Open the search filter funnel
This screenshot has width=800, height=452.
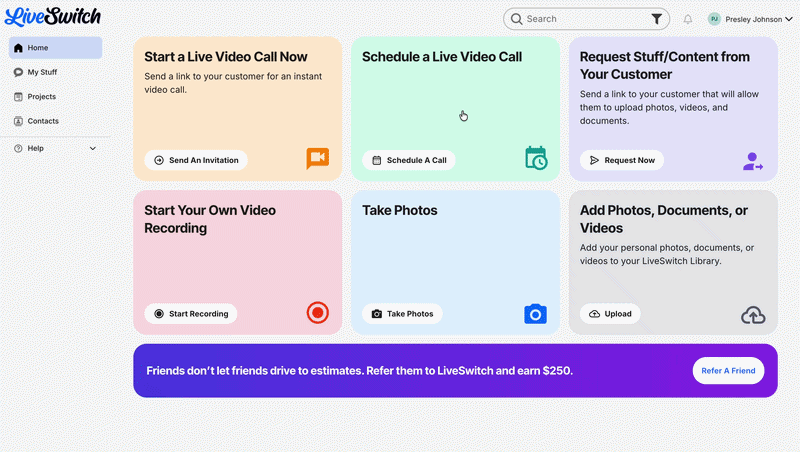[x=657, y=19]
